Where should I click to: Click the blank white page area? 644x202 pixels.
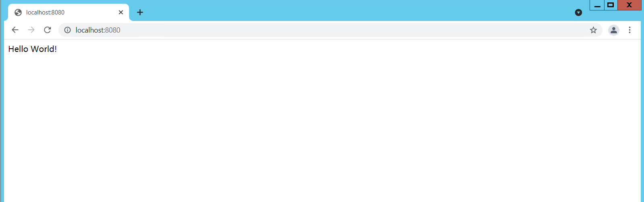(x=322, y=129)
